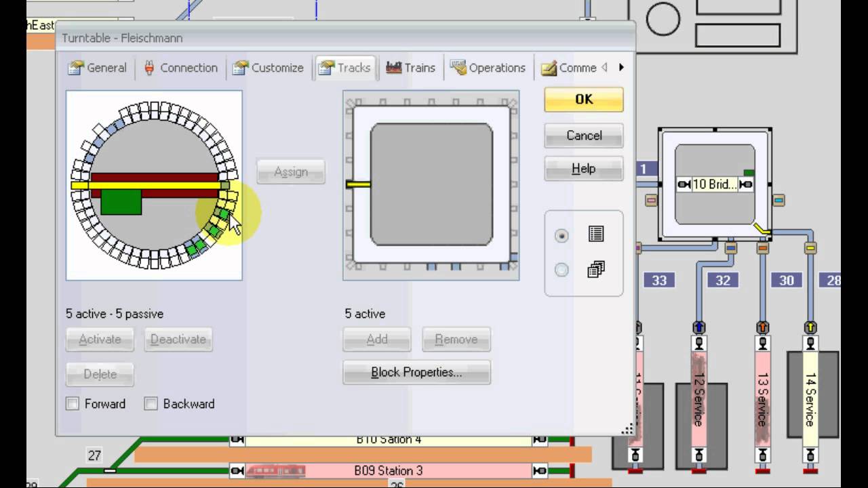Click the dialog title Turntable - Fleischmann
The height and width of the screenshot is (488, 868).
122,38
